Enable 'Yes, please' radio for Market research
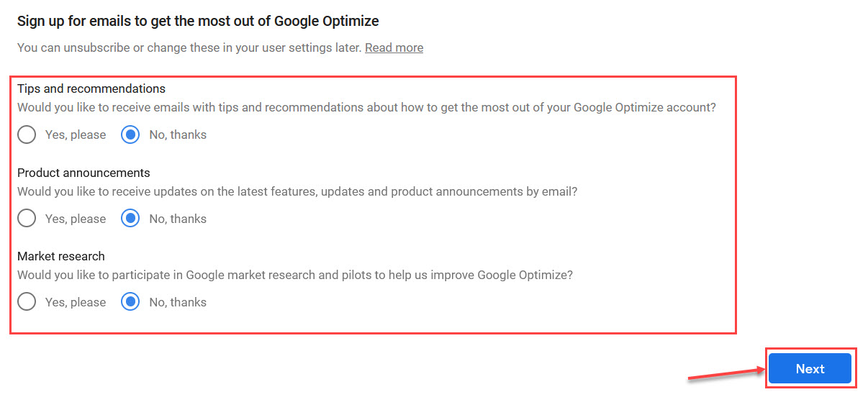This screenshot has height=410, width=868. 27,302
